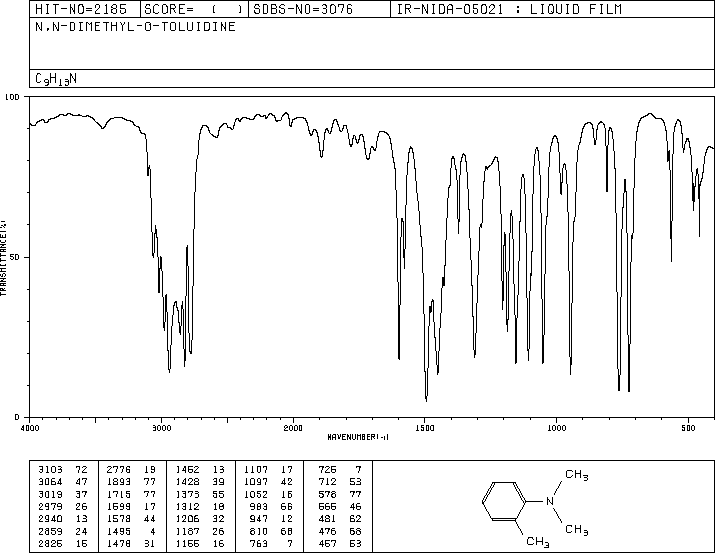Click the 1500 wavenumber axis label

point(425,428)
